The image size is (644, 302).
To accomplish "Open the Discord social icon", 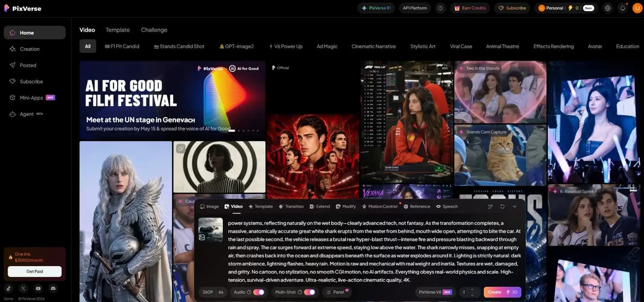I will coord(53,289).
